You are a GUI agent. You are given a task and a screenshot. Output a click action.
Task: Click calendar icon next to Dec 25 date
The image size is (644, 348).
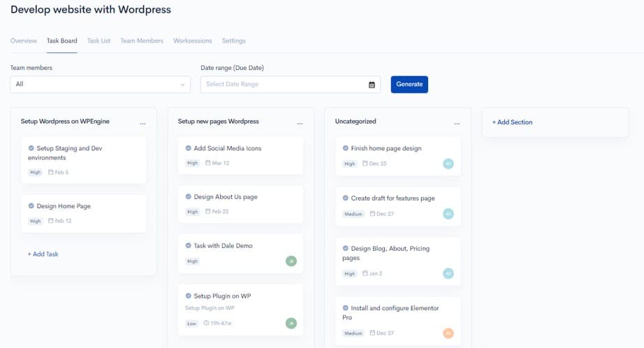[x=365, y=163]
